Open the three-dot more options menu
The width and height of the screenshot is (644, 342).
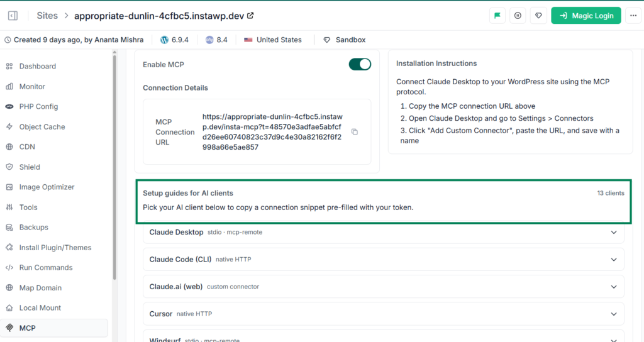(633, 16)
